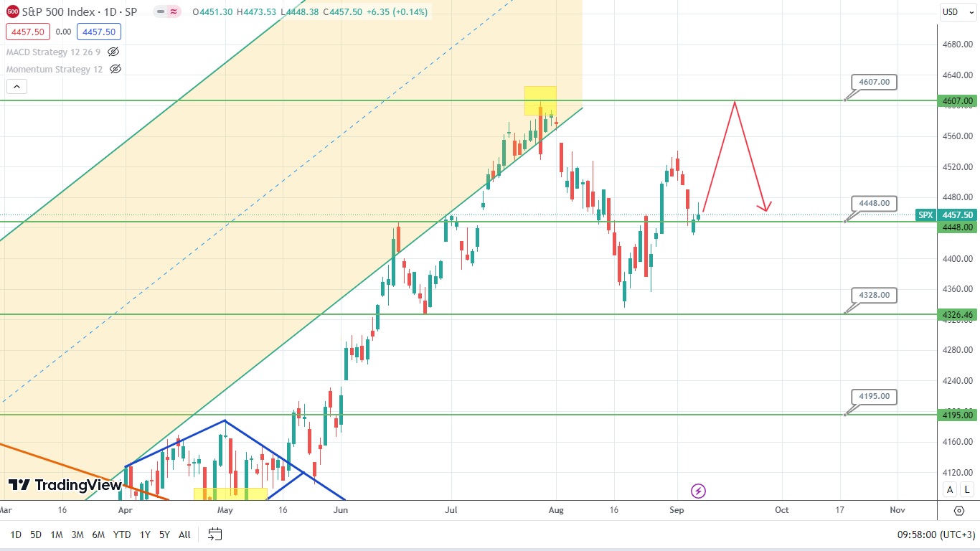980x551 pixels.
Task: Switch to the 6M time range
Action: pos(99,534)
